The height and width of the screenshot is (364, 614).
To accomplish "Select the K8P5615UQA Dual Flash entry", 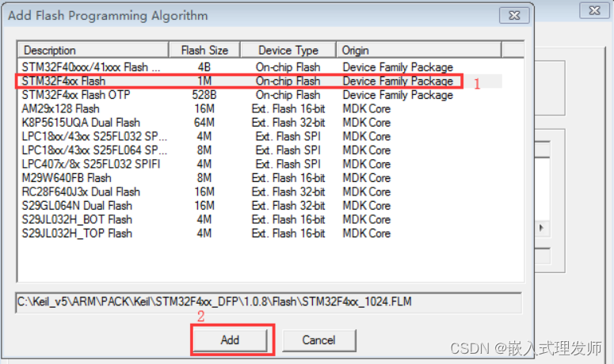I will (x=260, y=123).
